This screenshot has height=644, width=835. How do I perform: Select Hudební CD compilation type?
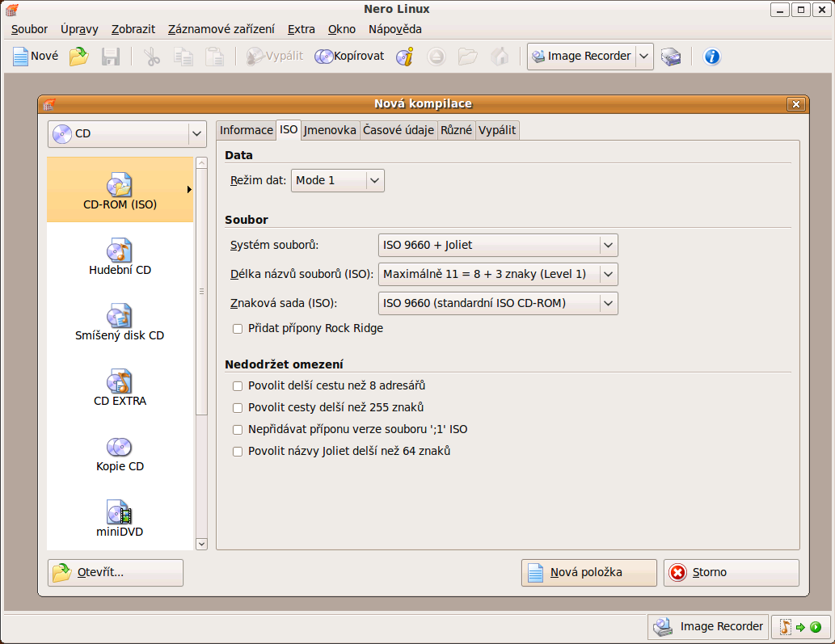pos(120,256)
